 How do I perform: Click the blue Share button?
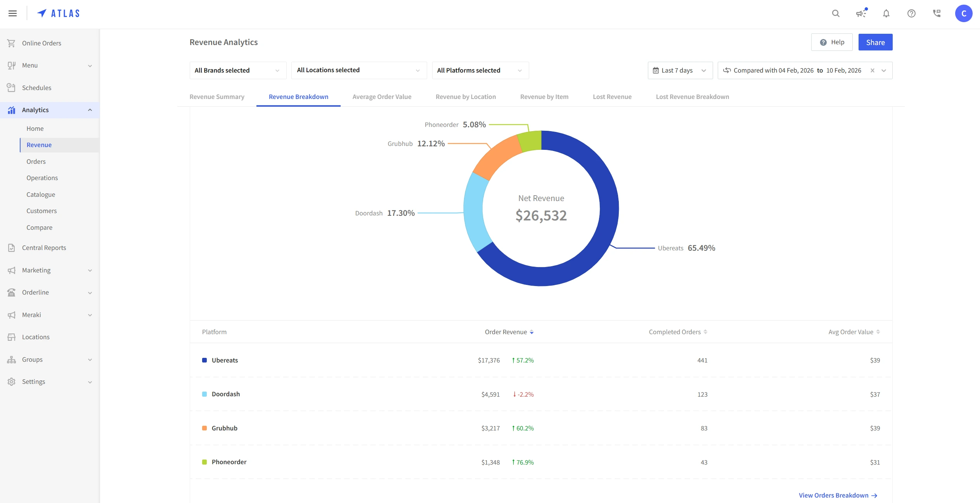pyautogui.click(x=875, y=42)
